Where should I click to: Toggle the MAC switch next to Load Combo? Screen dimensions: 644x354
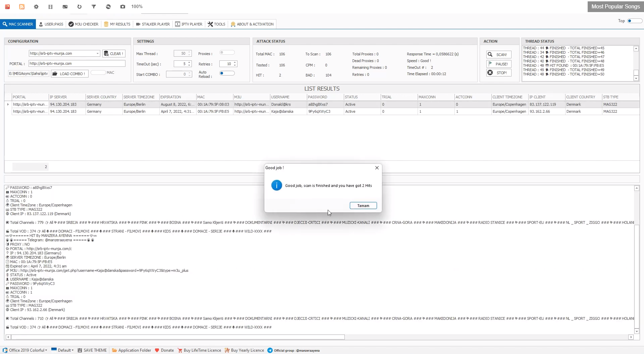pos(98,73)
